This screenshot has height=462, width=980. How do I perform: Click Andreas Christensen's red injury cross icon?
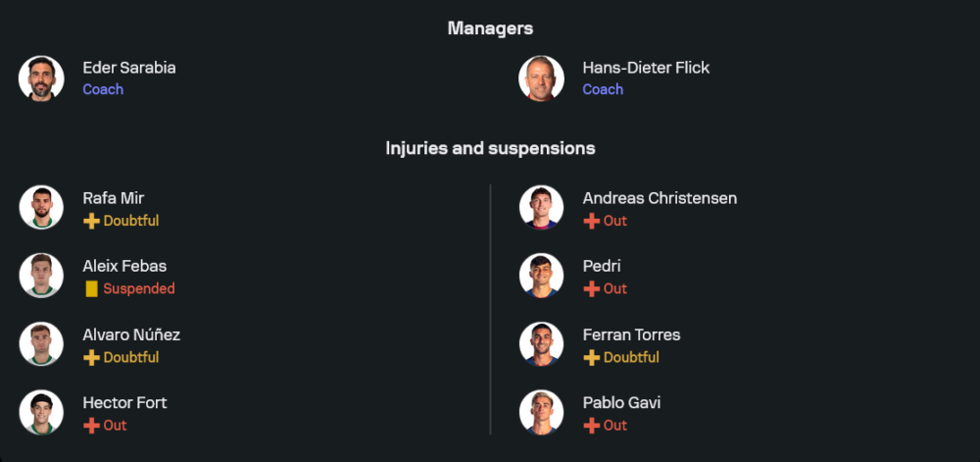pos(591,222)
